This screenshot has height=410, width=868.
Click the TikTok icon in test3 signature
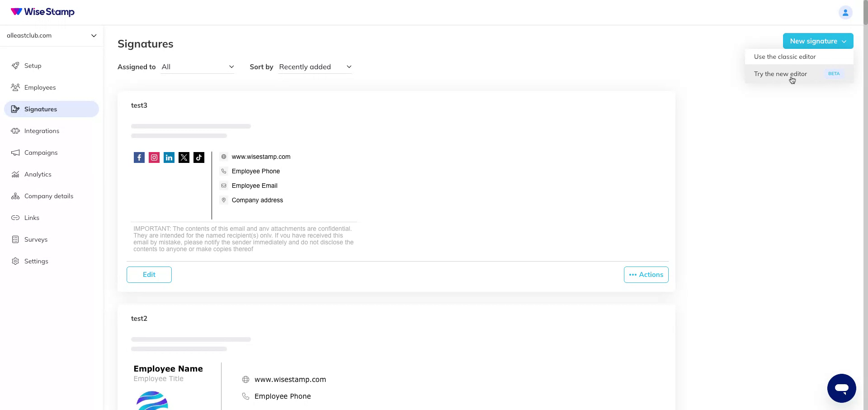point(199,157)
